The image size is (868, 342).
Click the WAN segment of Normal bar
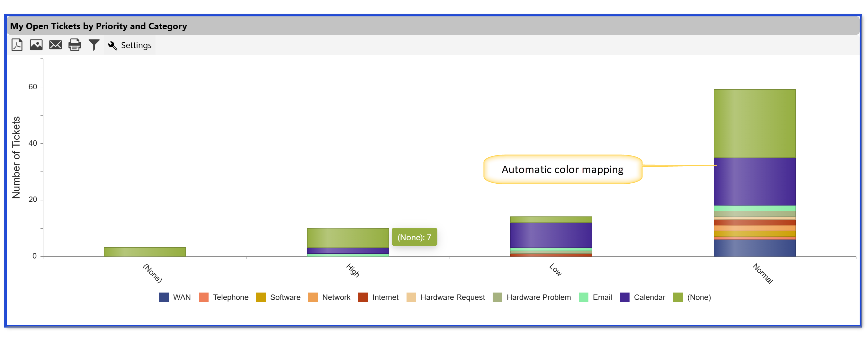[755, 248]
